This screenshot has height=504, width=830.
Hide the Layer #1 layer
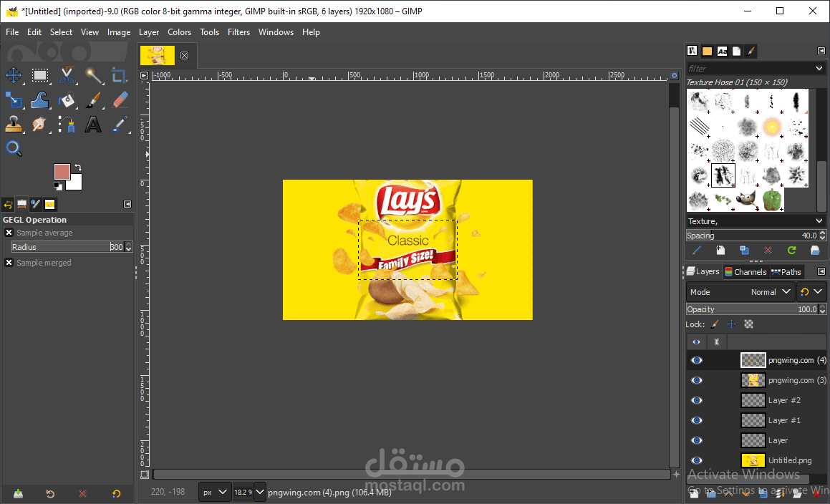(697, 420)
